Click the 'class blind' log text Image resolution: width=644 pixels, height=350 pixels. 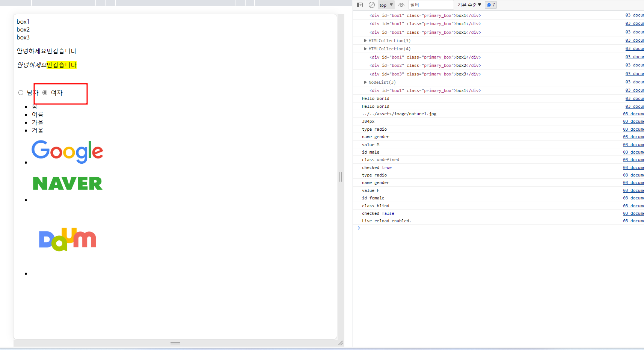click(376, 206)
